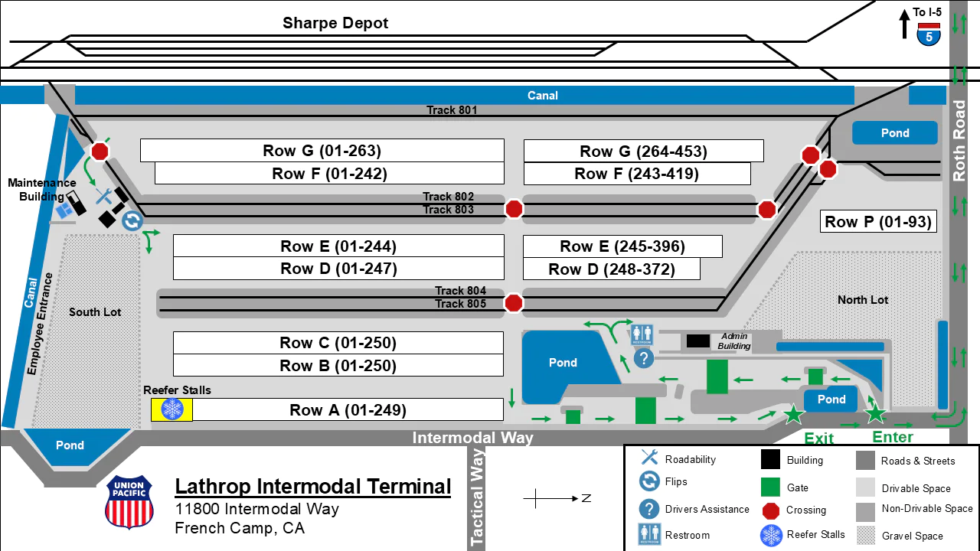Screen dimensions: 980x551
Task: Select the Row P (01-93) block
Action: tap(878, 222)
